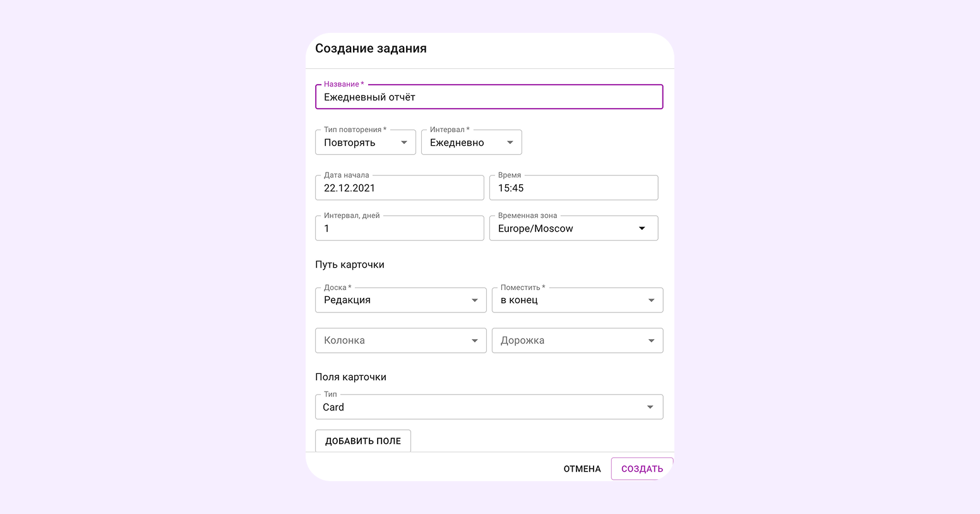Click the arrow next to в конец

pyautogui.click(x=652, y=300)
